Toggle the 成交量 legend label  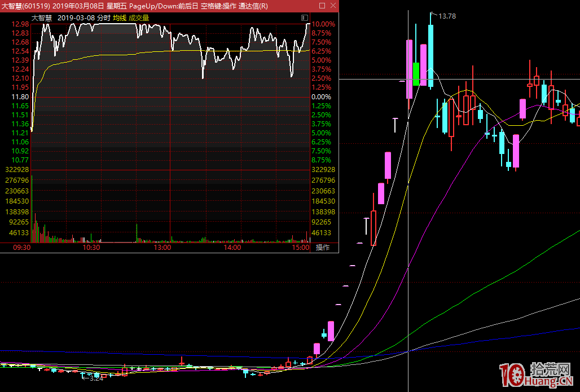click(x=139, y=18)
